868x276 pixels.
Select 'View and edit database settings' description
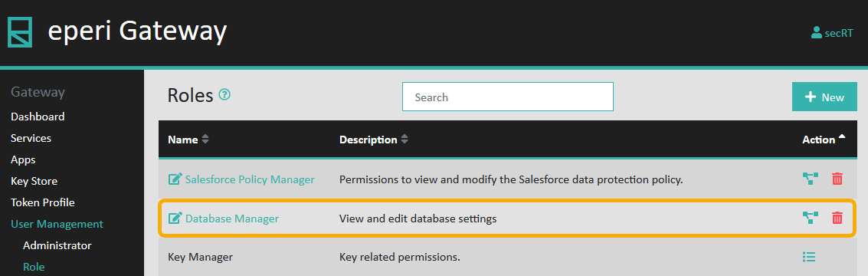click(418, 219)
